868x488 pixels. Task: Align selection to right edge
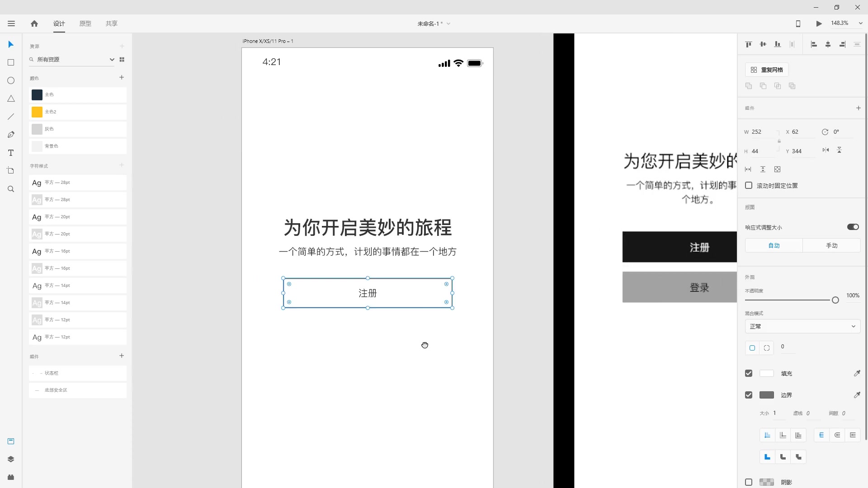[842, 44]
